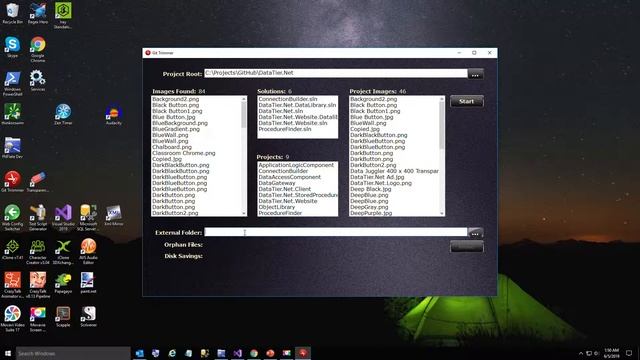Screen dimensions: 640x360
Task: Select DeepPurple.jpg in Project Images
Action: [x=371, y=213]
